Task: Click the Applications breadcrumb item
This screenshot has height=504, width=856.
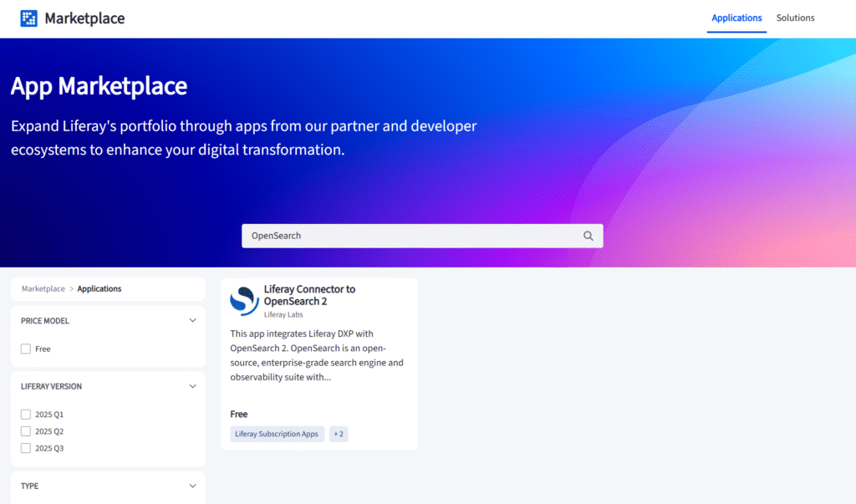Action: click(99, 289)
